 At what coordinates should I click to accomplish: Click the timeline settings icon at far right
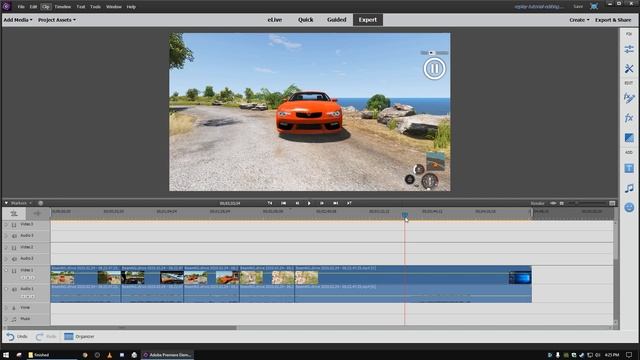pos(612,203)
